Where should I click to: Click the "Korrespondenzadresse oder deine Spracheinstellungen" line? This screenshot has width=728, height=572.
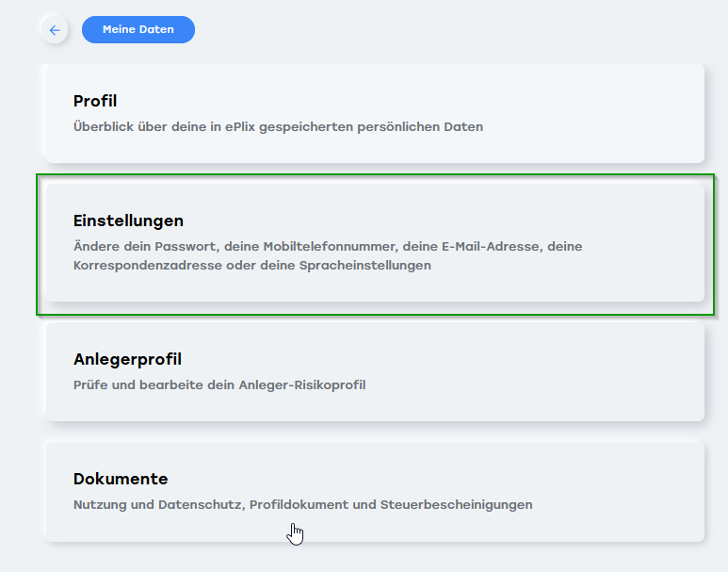252,266
